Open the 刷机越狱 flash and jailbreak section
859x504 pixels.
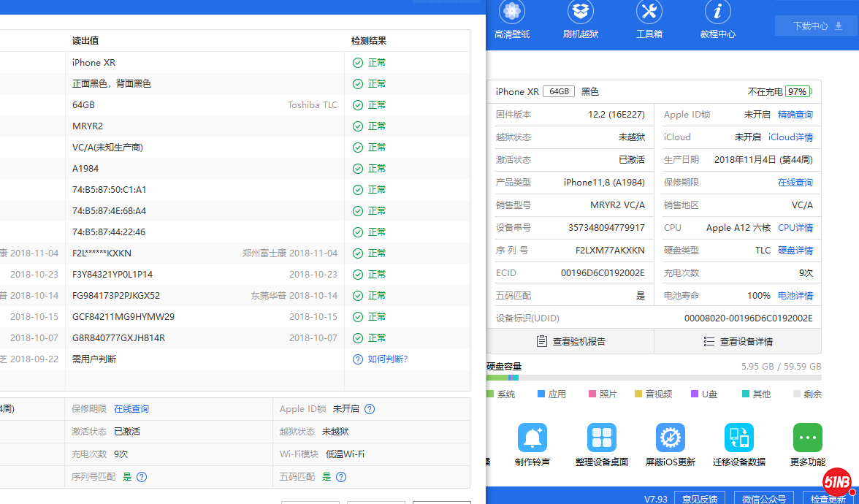[581, 20]
